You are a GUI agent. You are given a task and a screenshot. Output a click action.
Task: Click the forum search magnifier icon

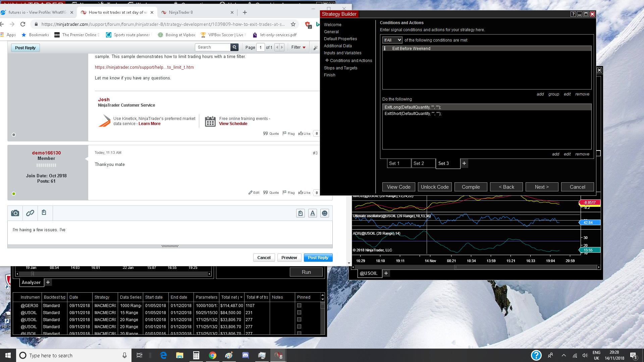(x=234, y=47)
